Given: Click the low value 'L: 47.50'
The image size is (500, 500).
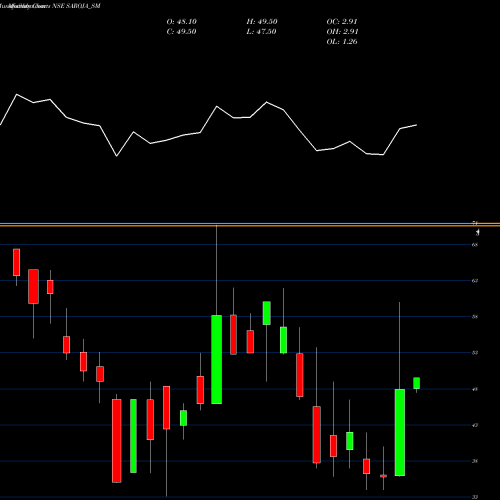Looking at the screenshot, I should pos(261,32).
